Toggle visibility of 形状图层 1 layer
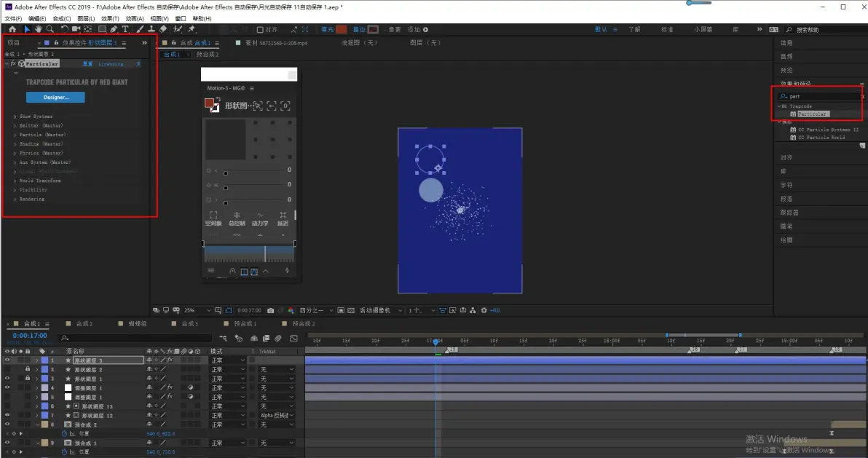This screenshot has height=458, width=868. coord(7,378)
